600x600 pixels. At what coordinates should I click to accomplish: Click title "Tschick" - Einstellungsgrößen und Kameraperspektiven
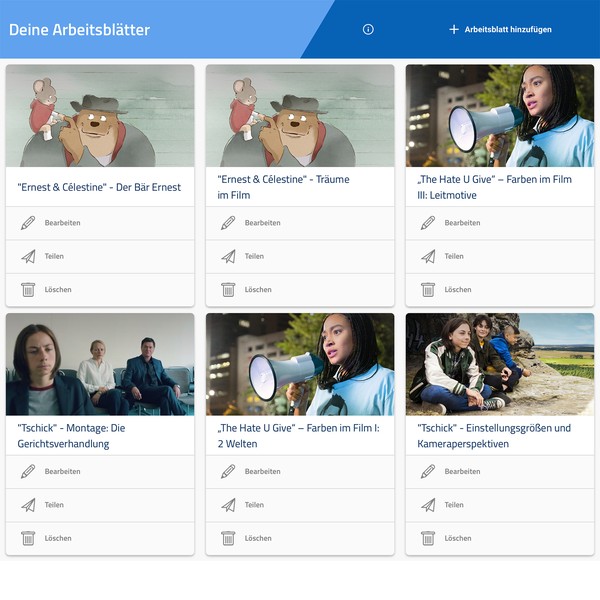coord(494,436)
